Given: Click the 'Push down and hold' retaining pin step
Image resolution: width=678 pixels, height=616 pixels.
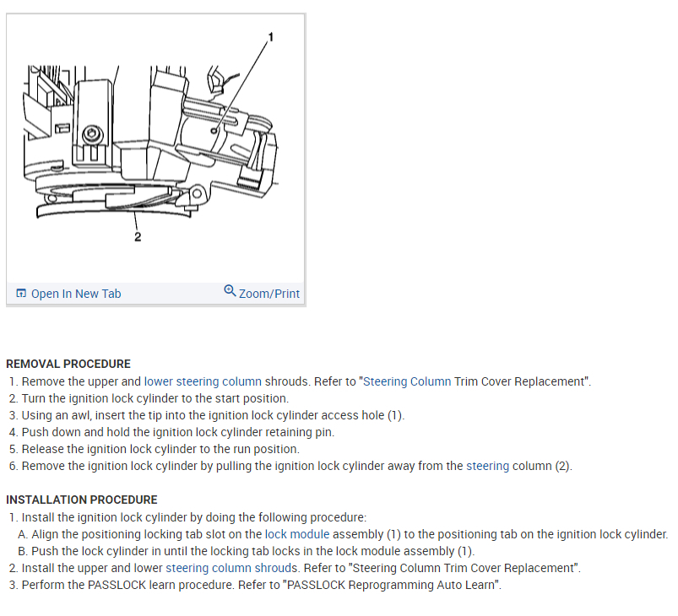Looking at the screenshot, I should pyautogui.click(x=177, y=432).
